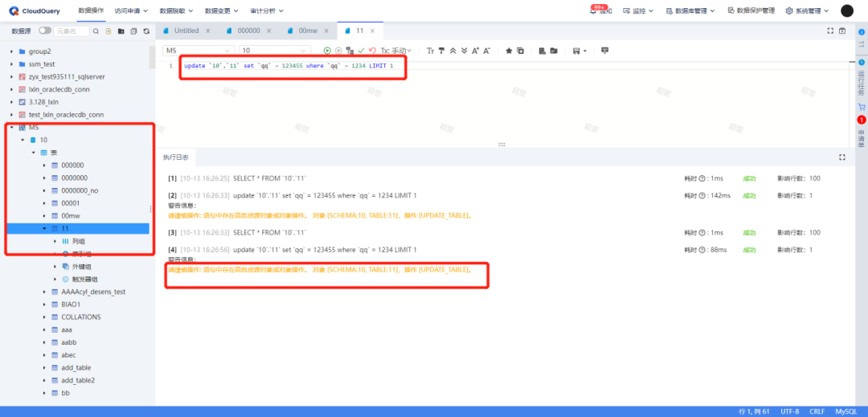Viewport: 868px width, 417px height.
Task: Open the 审计分析 menu
Action: click(267, 10)
